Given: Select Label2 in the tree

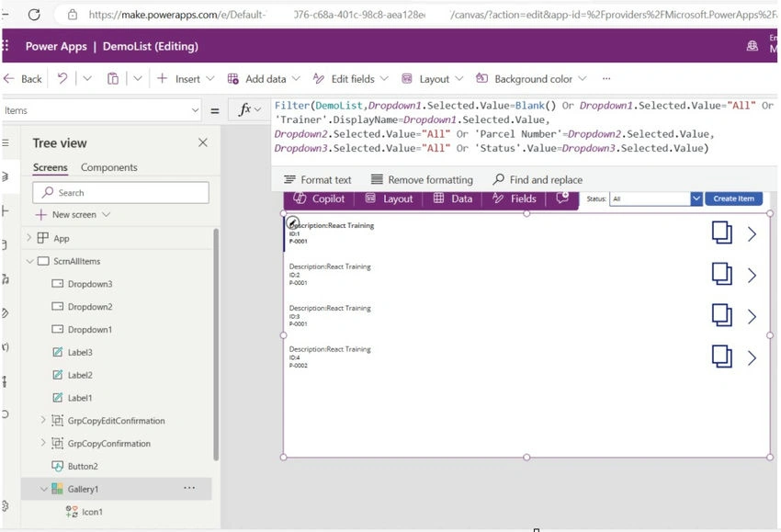Looking at the screenshot, I should pyautogui.click(x=80, y=375).
